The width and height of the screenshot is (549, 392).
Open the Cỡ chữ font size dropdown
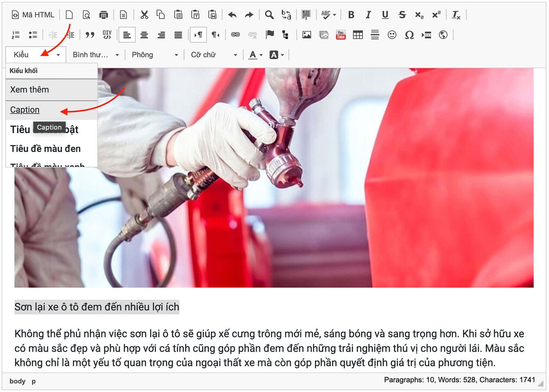tap(213, 55)
